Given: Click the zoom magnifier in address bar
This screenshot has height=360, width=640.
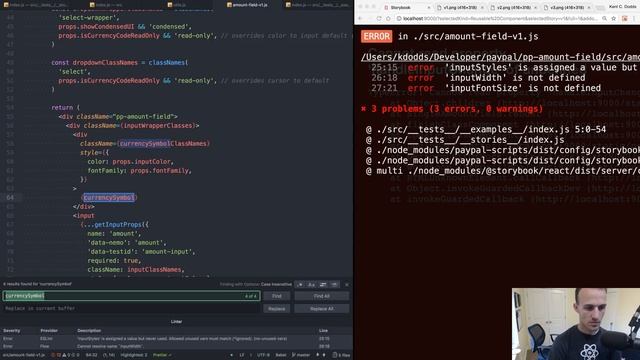Looking at the screenshot, I should [x=604, y=18].
